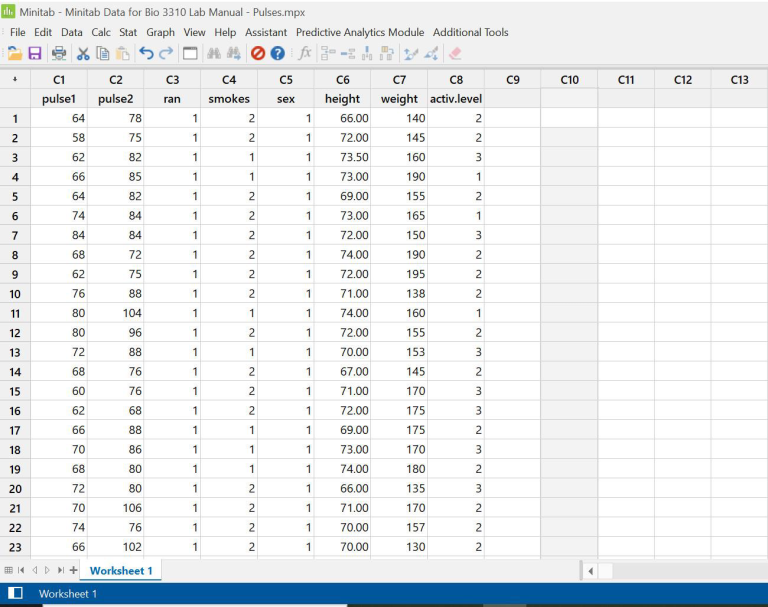Click the Insert Rows toolbar icon

348,53
